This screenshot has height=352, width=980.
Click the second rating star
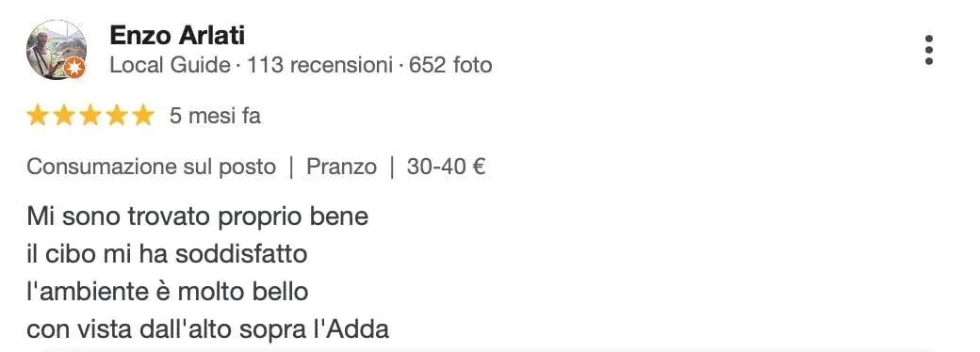tap(64, 116)
